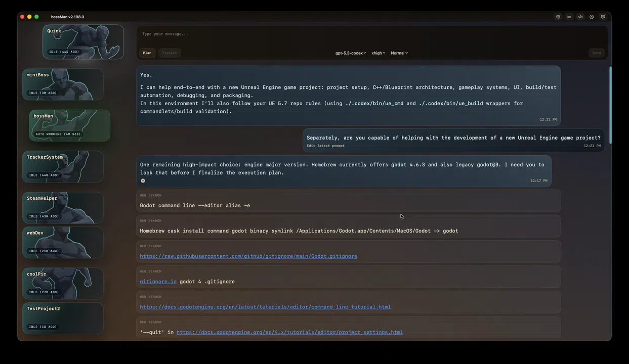Click the 'IDLE (27D AGO)' status on coolPic
Screen dimensions: 629x364
tap(44, 292)
